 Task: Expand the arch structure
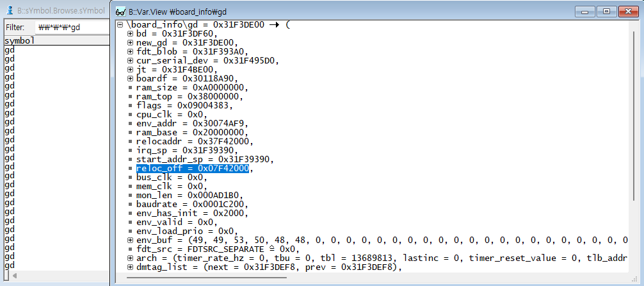(x=130, y=258)
